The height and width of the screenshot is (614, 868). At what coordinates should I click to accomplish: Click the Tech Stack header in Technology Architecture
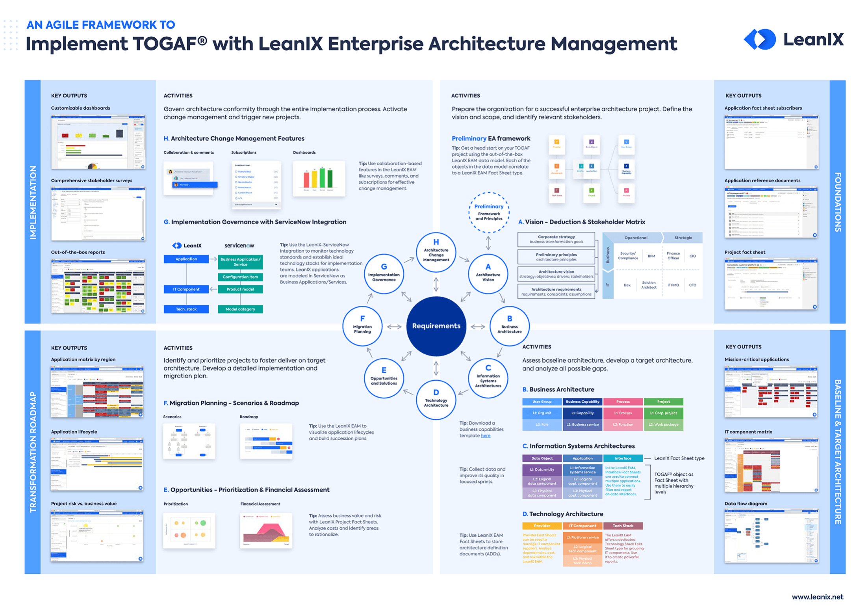(623, 526)
